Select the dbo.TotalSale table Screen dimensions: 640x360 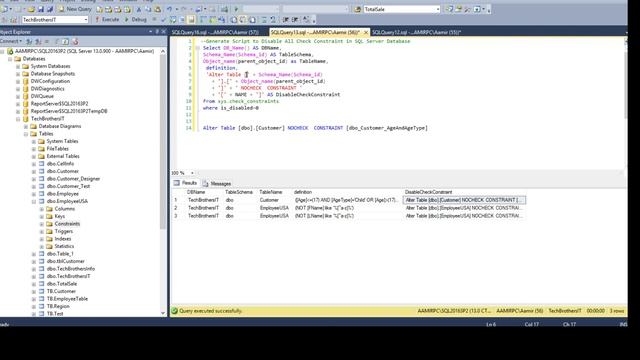pos(62,284)
